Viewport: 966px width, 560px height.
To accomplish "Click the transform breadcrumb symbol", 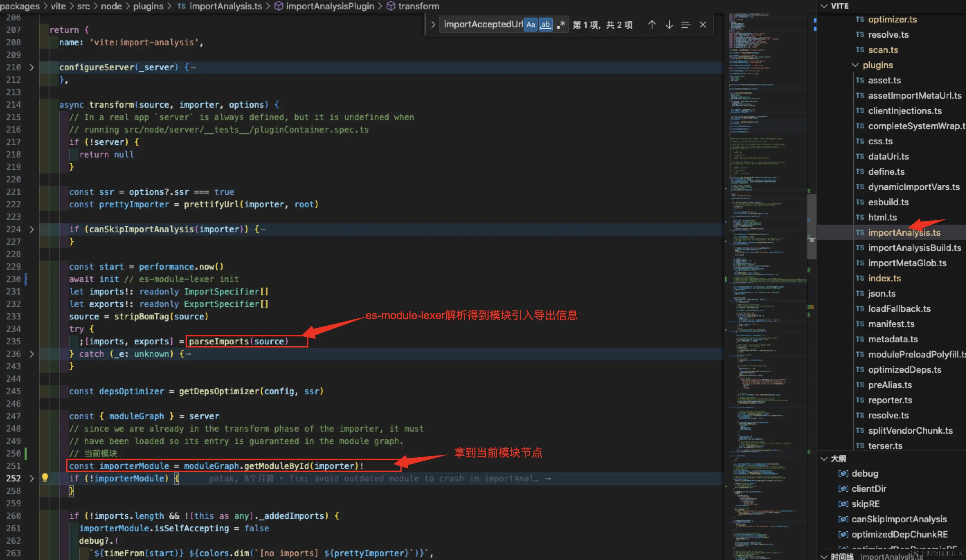I will click(x=418, y=6).
